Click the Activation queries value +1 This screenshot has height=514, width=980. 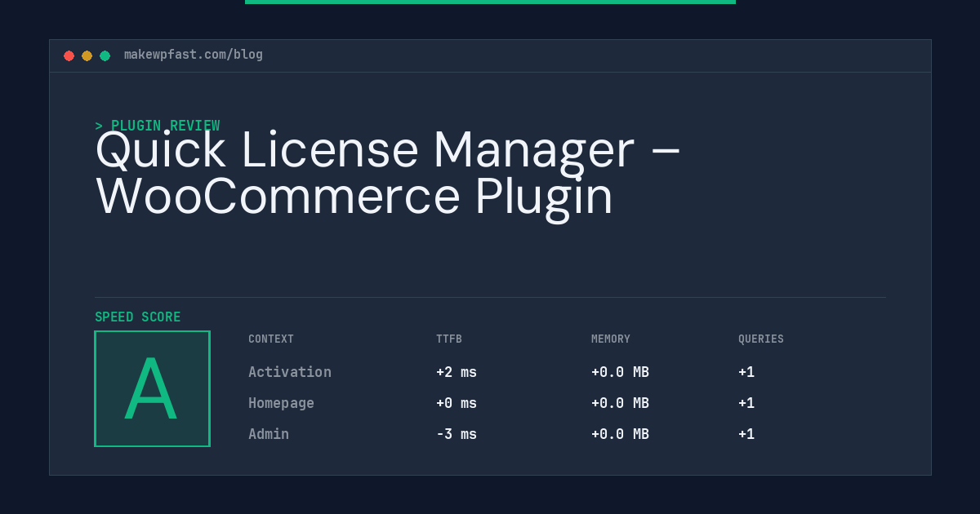pos(746,372)
